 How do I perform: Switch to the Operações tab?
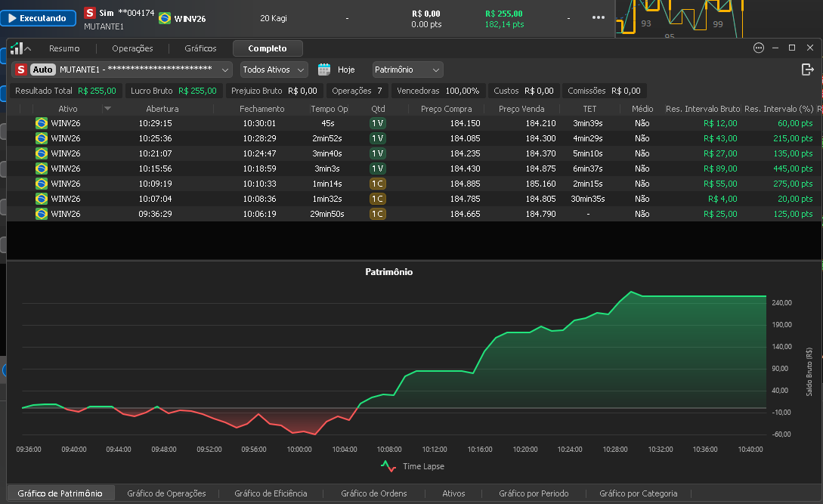point(132,48)
